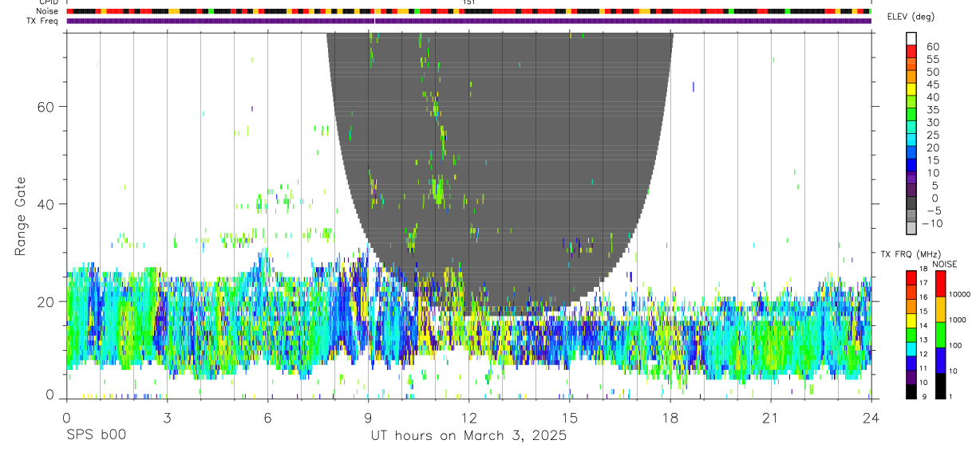Screen dimensions: 980x452
Task: Click the yellow ELEV swatch between 40 and 45
Action: 911,90
